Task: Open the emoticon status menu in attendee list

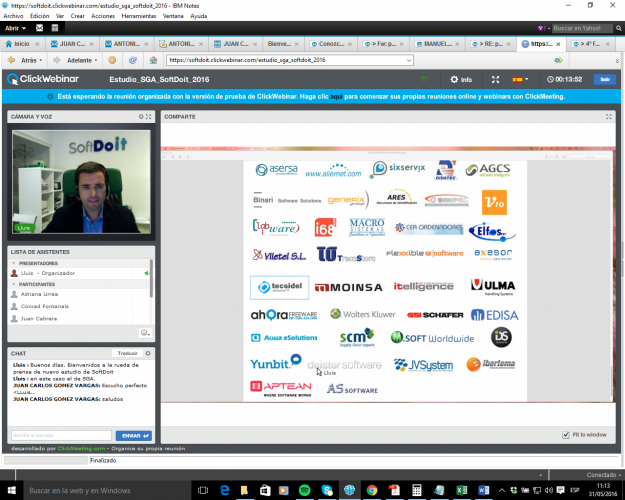Action: (x=145, y=331)
